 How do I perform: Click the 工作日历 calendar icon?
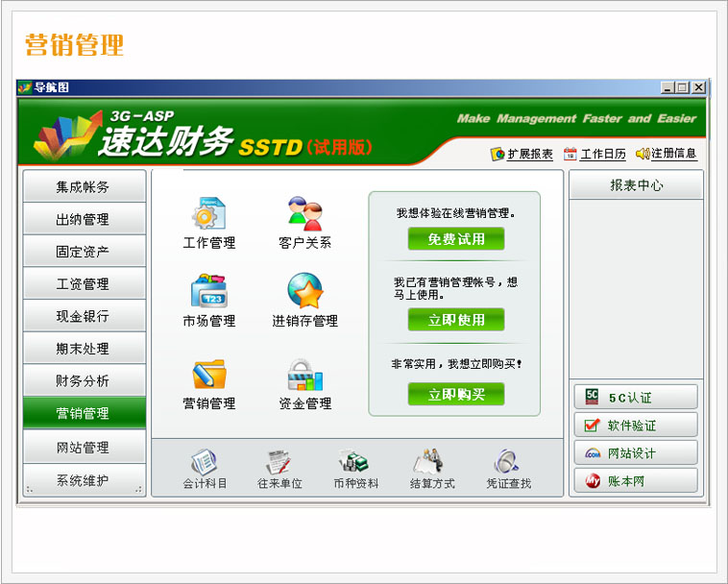tap(570, 154)
